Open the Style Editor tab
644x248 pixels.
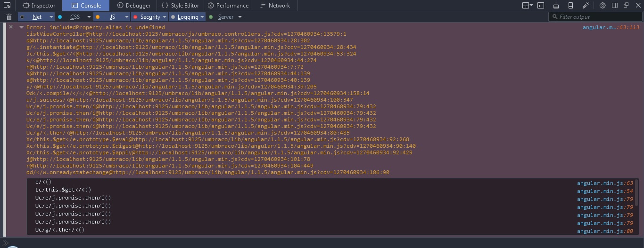(180, 6)
